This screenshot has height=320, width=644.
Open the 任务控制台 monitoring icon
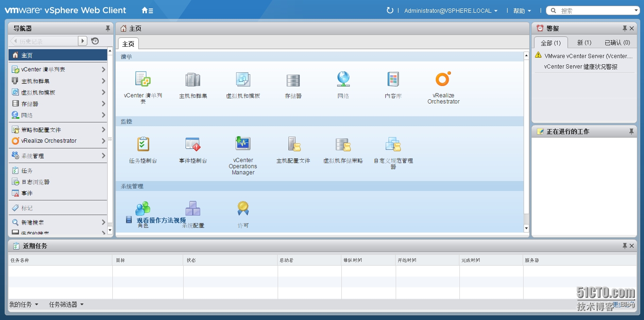(x=143, y=144)
